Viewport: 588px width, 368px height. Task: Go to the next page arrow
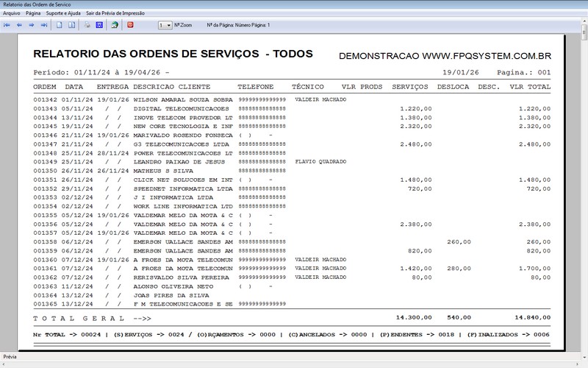click(32, 25)
